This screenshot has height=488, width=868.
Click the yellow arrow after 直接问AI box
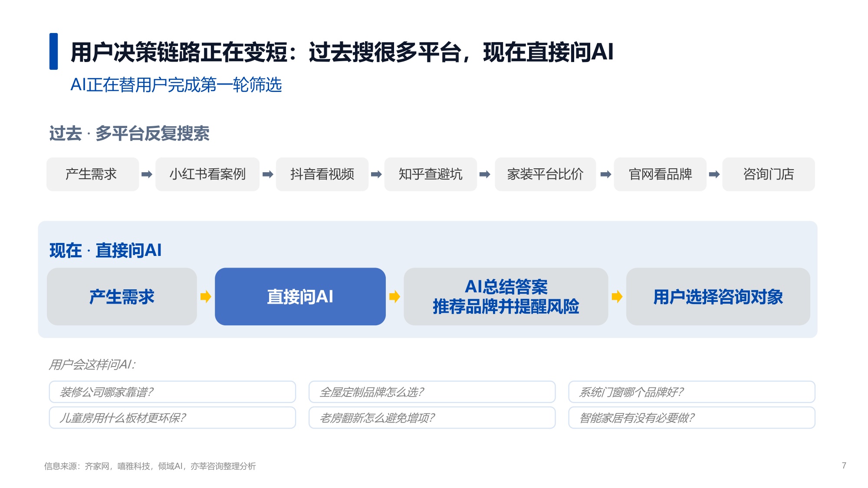[x=395, y=297]
